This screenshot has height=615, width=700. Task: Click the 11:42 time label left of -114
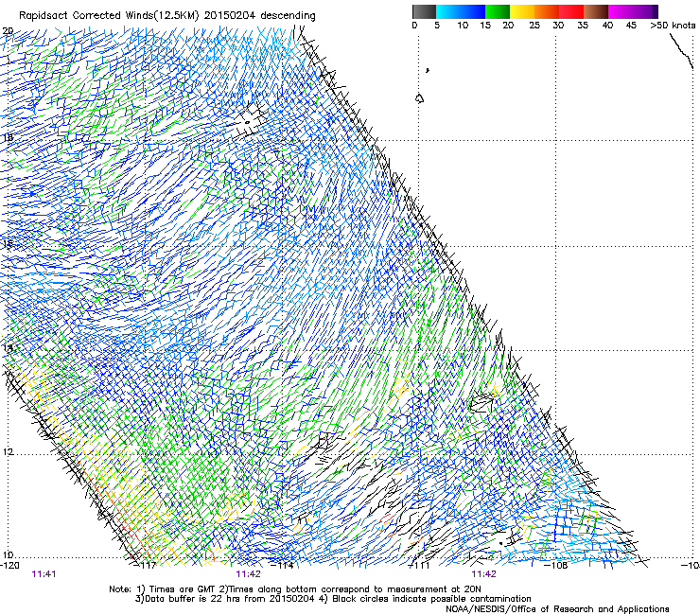pos(248,574)
